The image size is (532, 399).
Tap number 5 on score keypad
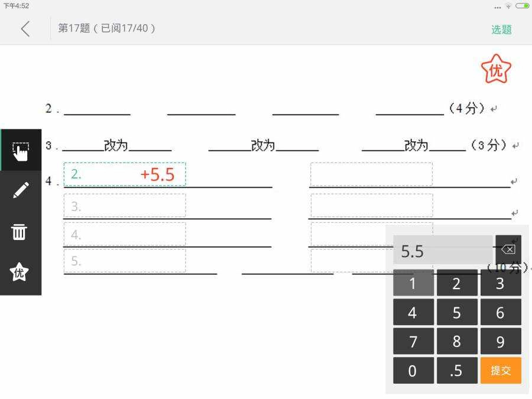pos(457,312)
